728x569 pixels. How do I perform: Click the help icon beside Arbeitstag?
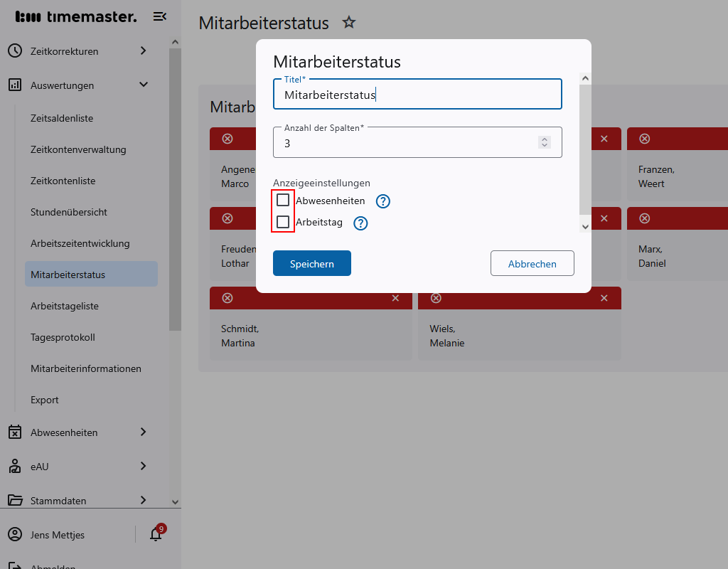360,223
